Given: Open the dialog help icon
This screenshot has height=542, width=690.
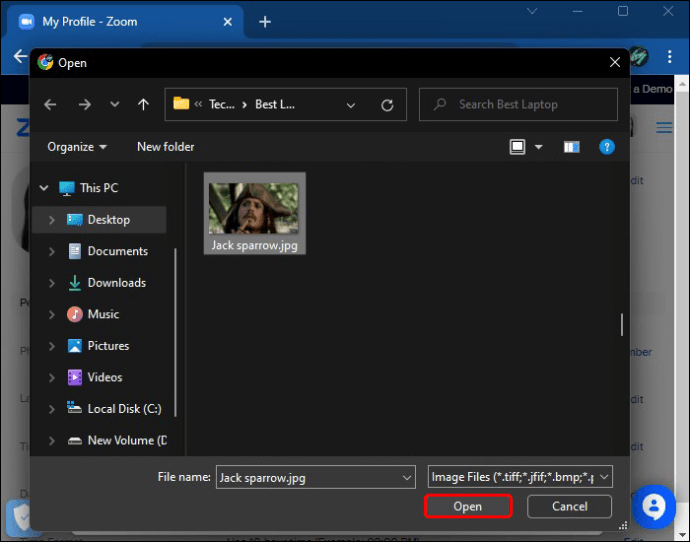Looking at the screenshot, I should click(x=606, y=147).
